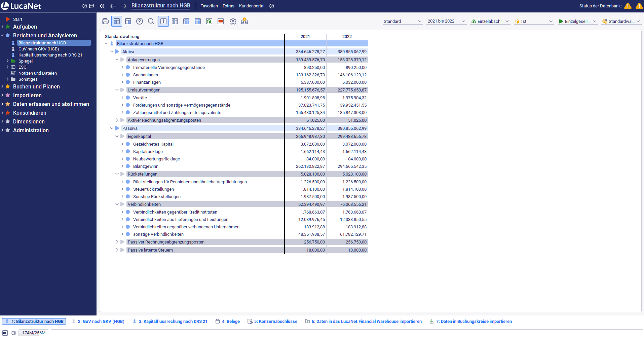Image resolution: width=644 pixels, height=337 pixels.
Task: Click the print icon in toolbar
Action: 105,21
